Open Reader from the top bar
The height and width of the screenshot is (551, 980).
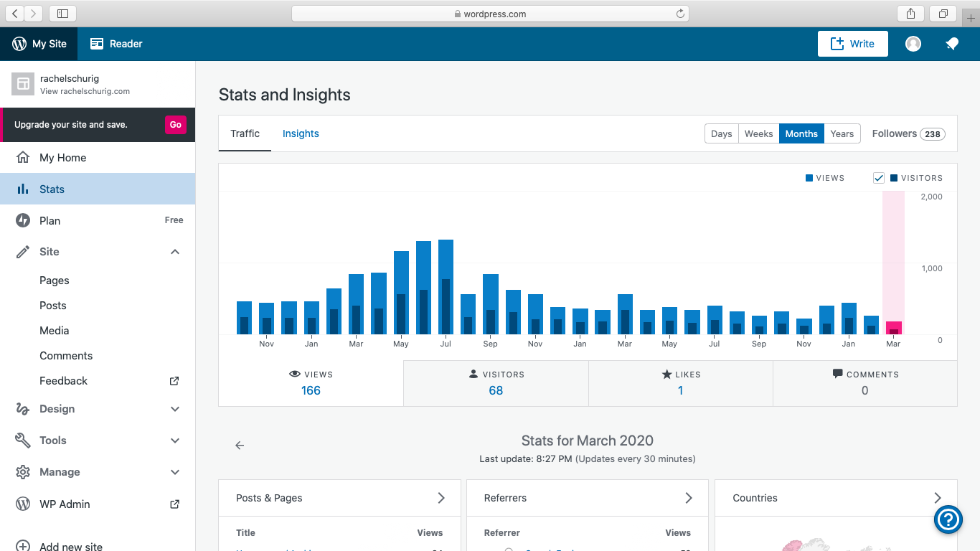[x=116, y=44]
